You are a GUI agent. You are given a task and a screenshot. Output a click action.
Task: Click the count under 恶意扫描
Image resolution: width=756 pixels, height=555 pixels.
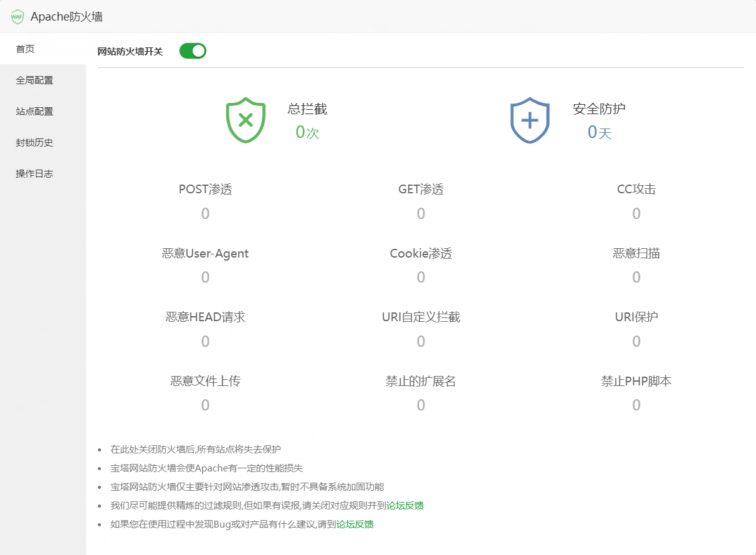(636, 277)
